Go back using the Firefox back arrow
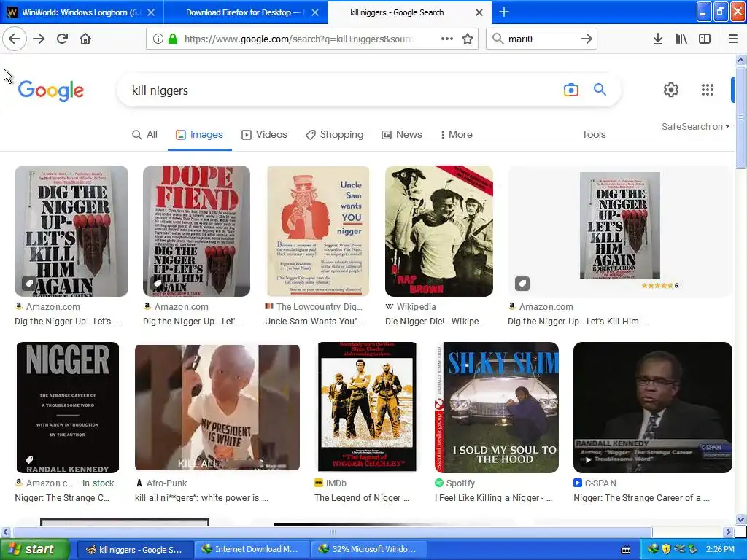 (15, 39)
